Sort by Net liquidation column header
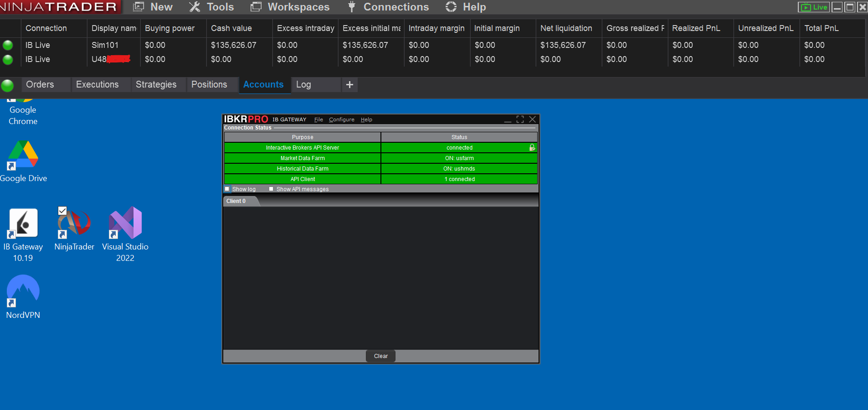868x410 pixels. pyautogui.click(x=569, y=28)
